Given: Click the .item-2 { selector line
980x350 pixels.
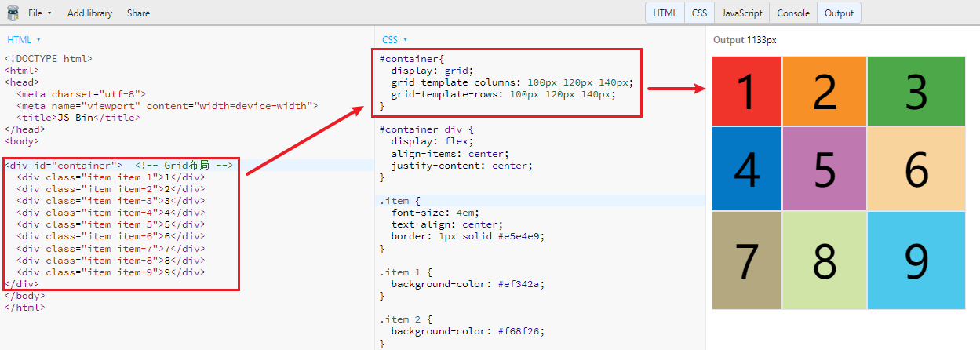Looking at the screenshot, I should (406, 319).
